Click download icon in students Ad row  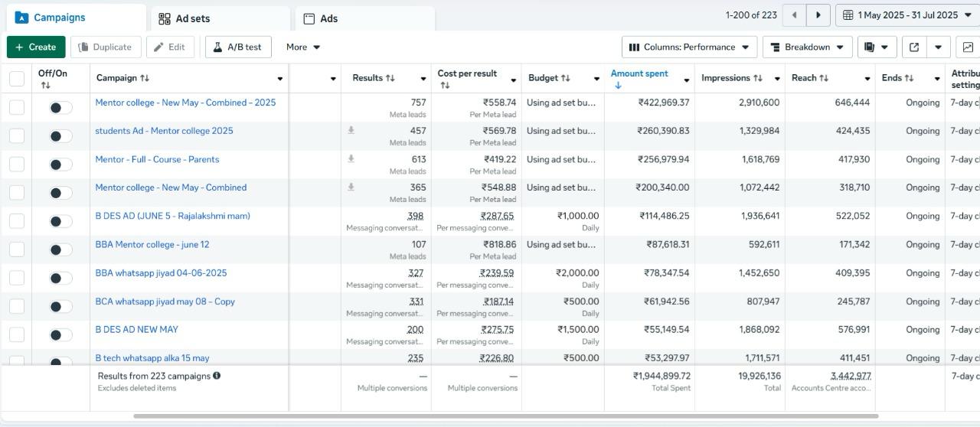351,131
